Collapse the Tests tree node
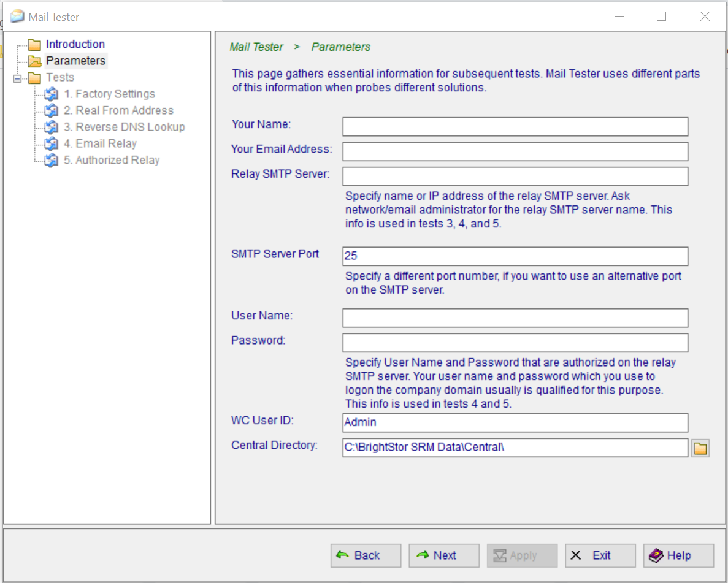728x583 pixels. [17, 78]
